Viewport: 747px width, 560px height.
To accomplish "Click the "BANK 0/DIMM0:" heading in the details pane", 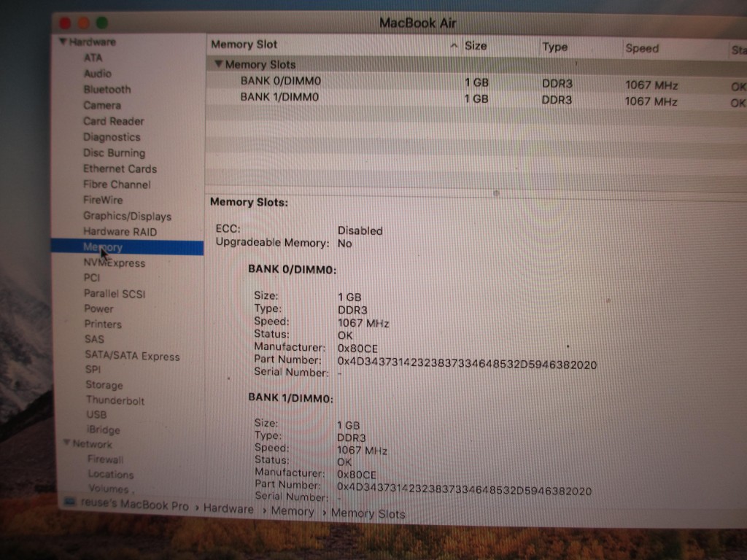I will (x=293, y=270).
